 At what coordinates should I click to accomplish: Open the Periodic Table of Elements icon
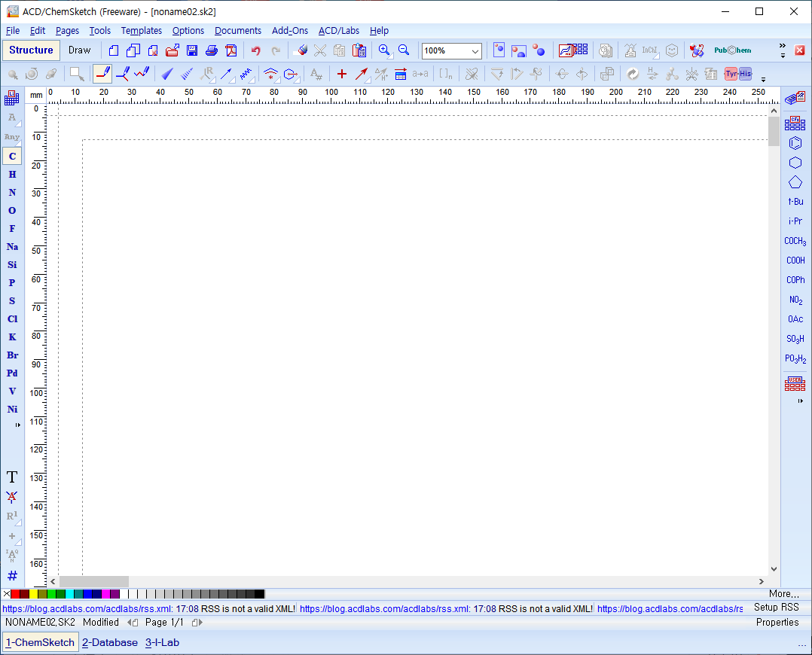11,97
